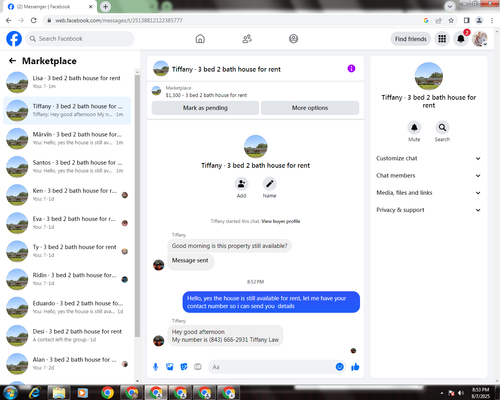Image resolution: width=500 pixels, height=400 pixels.
Task: Open the account profile picture menu
Action: [x=480, y=39]
